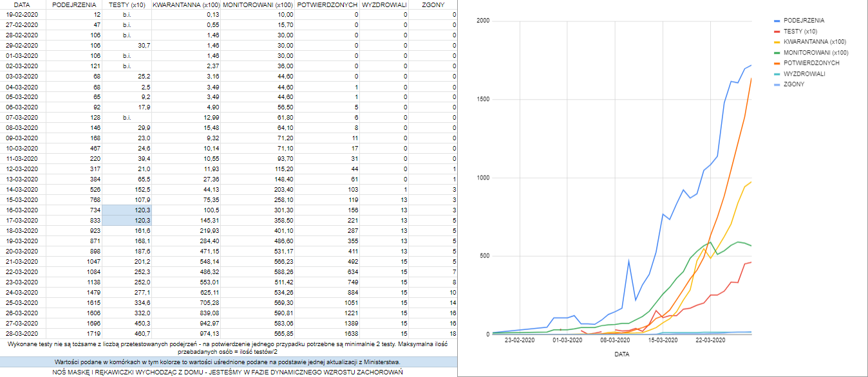Click the MONITOROWANI (x100) table column header
Viewport: 868px width, 377px height.
pos(258,5)
